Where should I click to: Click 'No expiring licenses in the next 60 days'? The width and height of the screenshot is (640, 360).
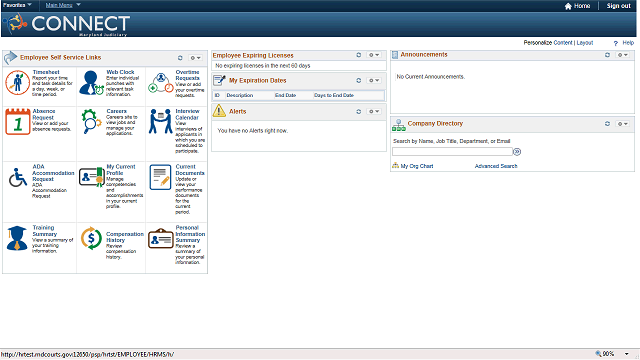263,66
